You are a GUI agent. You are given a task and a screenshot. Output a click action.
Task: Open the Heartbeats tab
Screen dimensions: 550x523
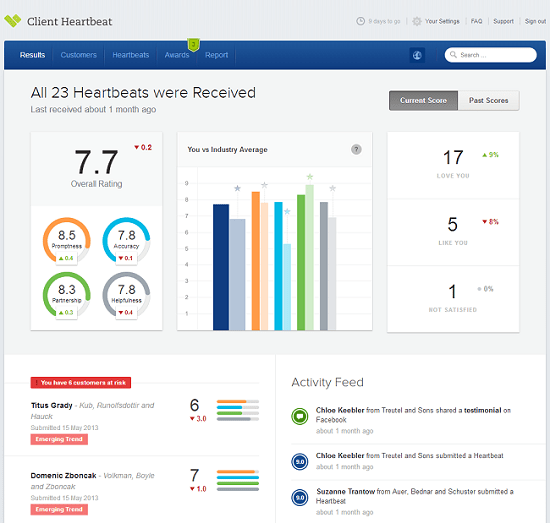(130, 55)
